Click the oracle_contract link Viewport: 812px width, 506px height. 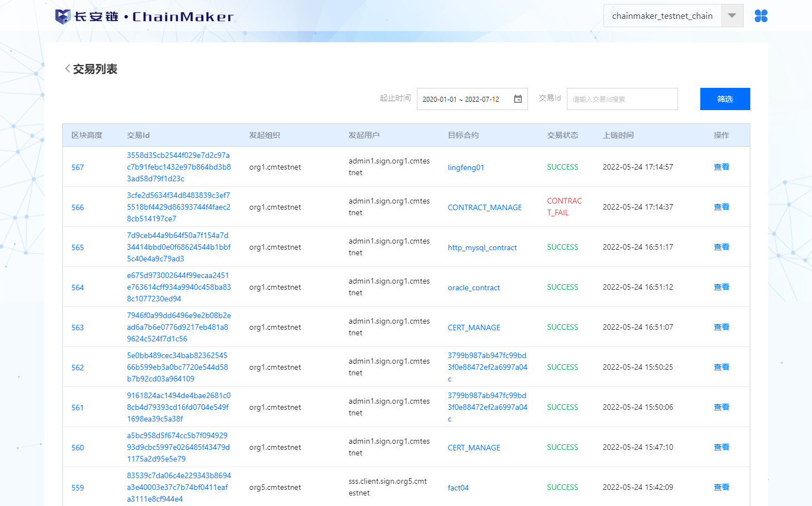pyautogui.click(x=474, y=287)
